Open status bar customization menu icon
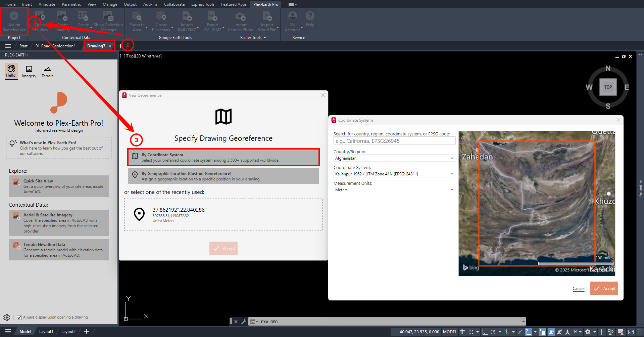Image resolution: width=644 pixels, height=337 pixels. (x=640, y=332)
